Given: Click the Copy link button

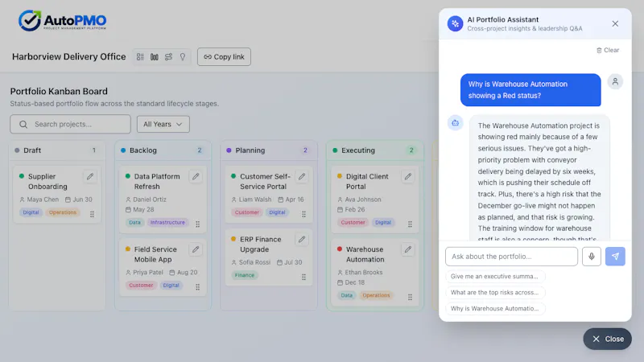Looking at the screenshot, I should (225, 56).
